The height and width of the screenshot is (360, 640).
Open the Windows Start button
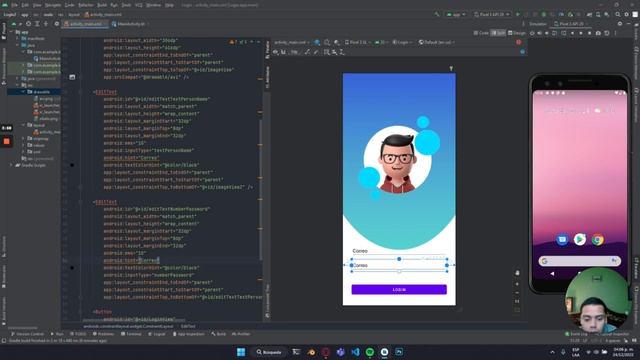(x=241, y=352)
